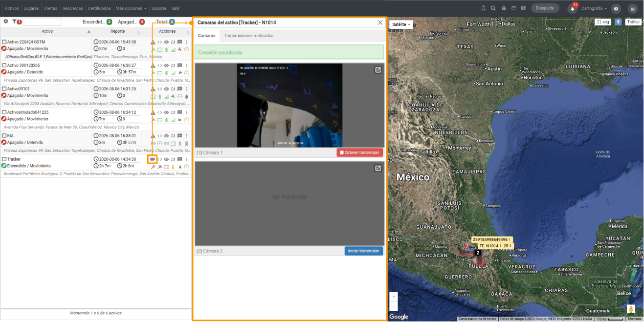Open the GeoCercas menu item
644x322 pixels.
click(72, 8)
